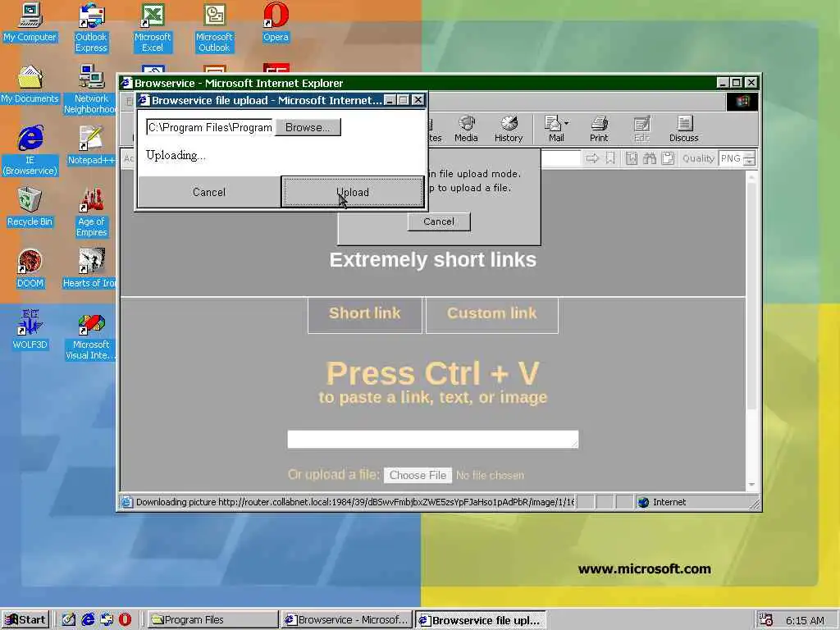The image size is (840, 630).
Task: Open Notepad++ desktop shortcut
Action: click(91, 145)
